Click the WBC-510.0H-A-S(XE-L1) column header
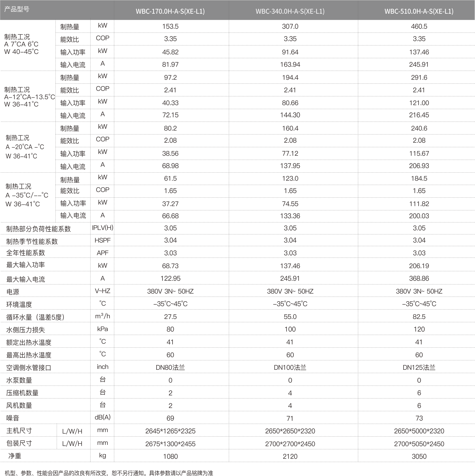 [x=419, y=11]
